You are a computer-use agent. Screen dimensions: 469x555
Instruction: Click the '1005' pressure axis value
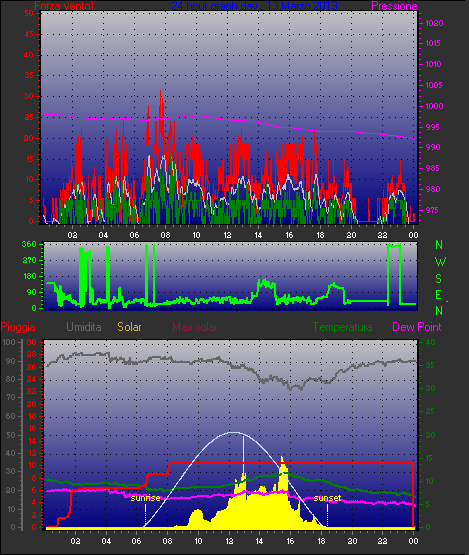(x=434, y=85)
